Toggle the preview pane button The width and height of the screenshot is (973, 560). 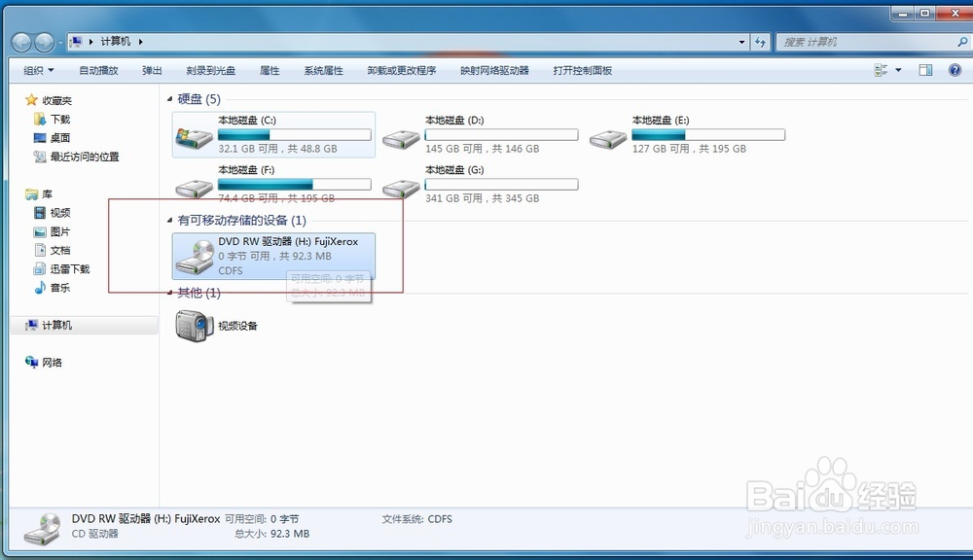point(925,70)
